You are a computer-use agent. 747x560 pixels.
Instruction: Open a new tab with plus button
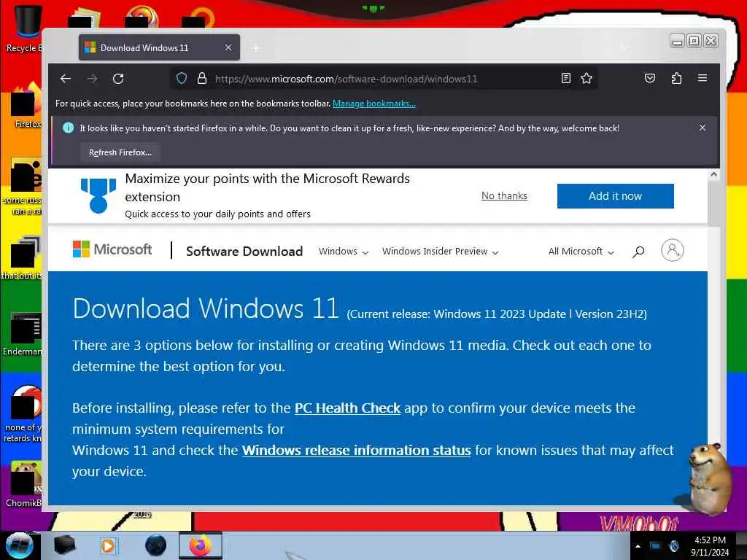click(256, 48)
